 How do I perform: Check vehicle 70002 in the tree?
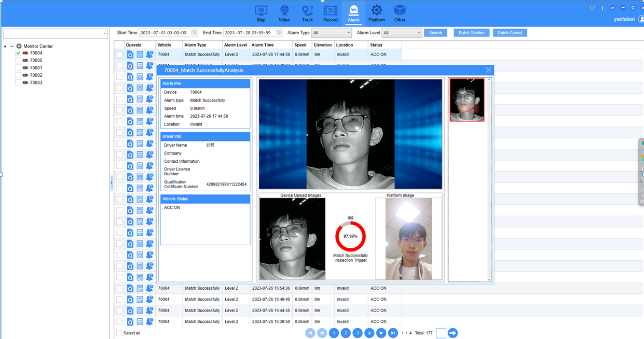coord(18,75)
